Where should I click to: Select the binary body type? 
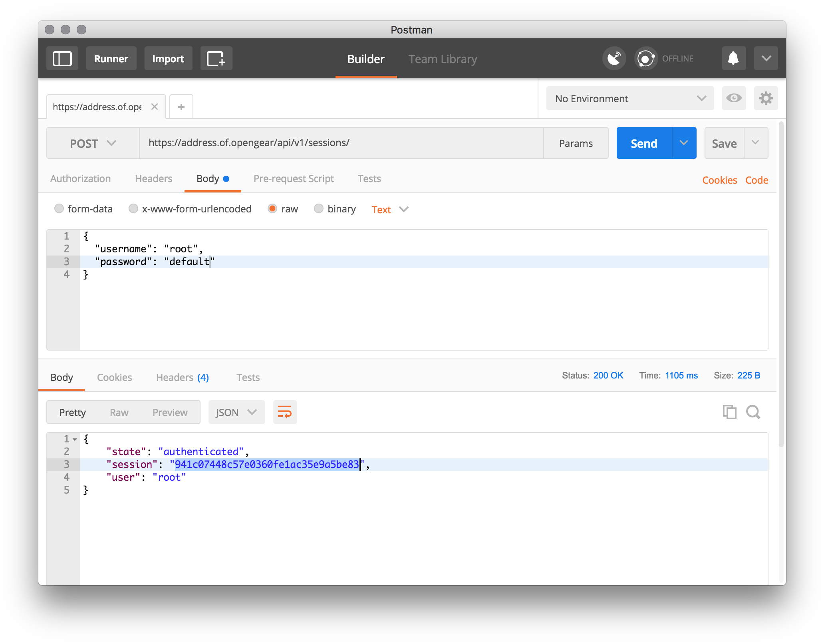pos(319,208)
